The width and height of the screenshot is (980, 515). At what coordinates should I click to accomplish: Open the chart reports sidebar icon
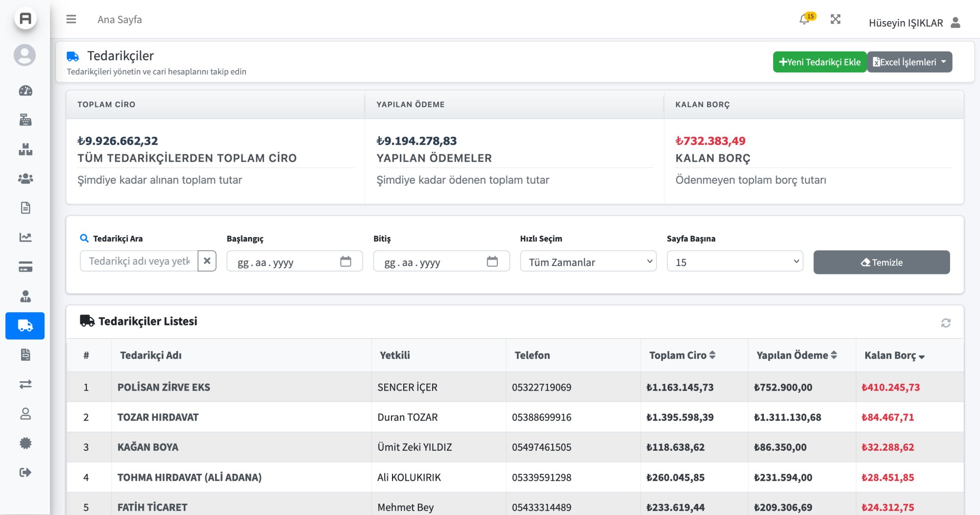(25, 238)
